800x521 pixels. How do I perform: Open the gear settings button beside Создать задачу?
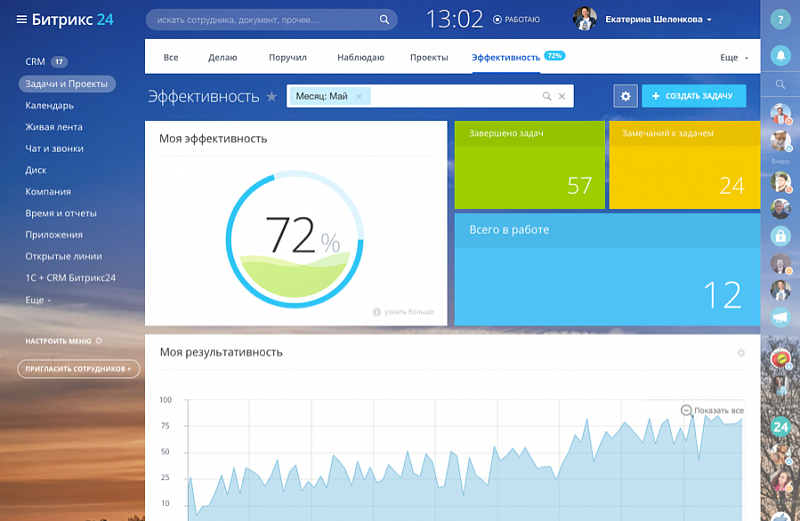click(x=626, y=96)
